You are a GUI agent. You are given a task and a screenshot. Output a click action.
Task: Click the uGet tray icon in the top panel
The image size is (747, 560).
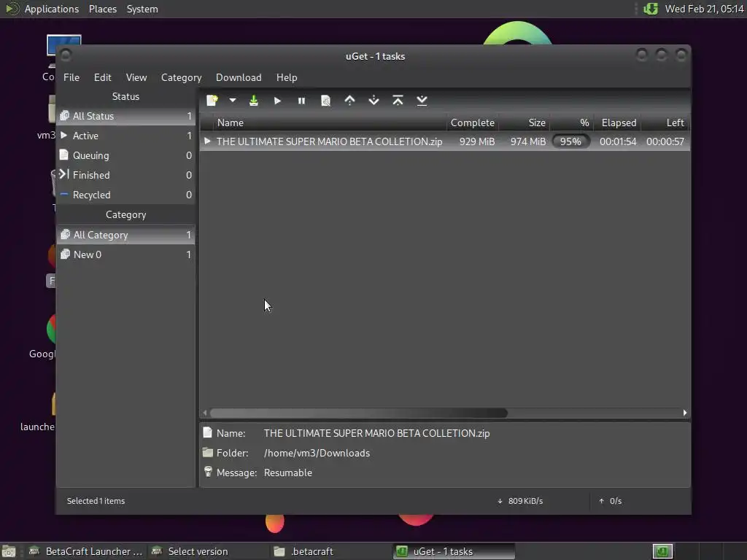coord(651,9)
